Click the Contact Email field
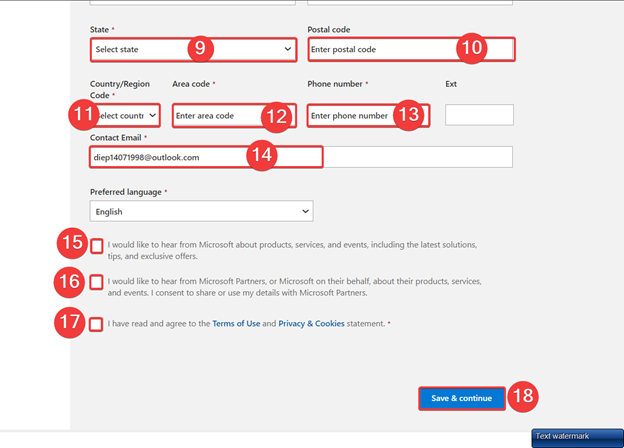The width and height of the screenshot is (624, 448). [x=170, y=157]
